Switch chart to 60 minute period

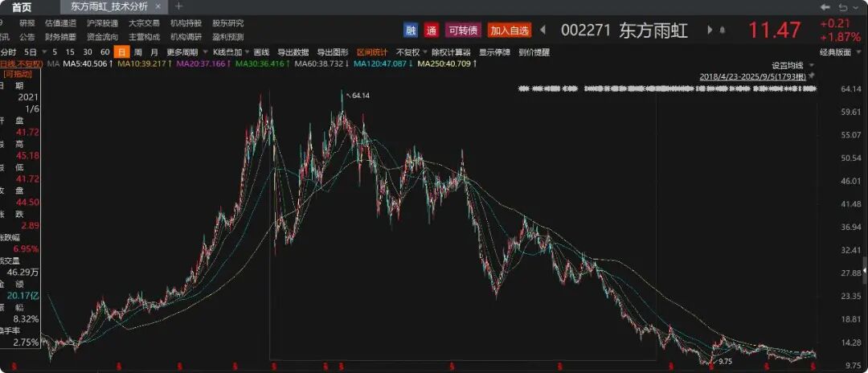104,51
